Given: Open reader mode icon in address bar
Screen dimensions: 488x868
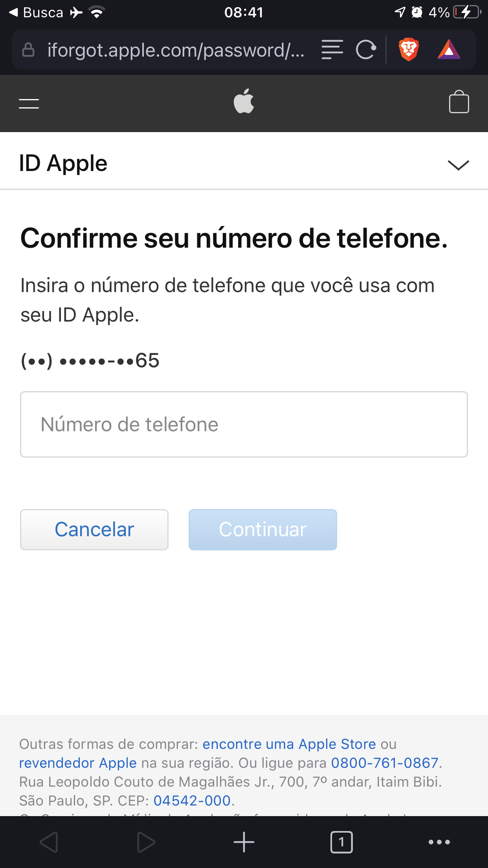Looking at the screenshot, I should click(x=332, y=50).
